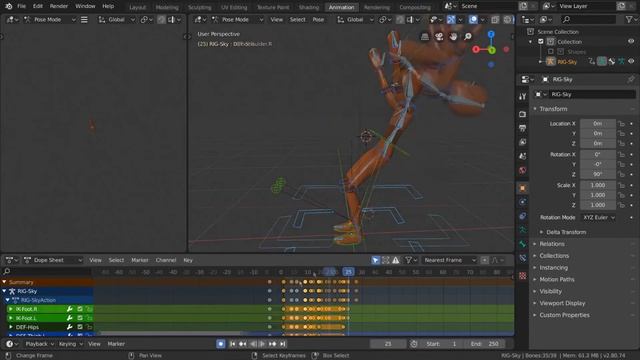Expand the IK-Foot.R channel triangle
640x360 pixels.
tap(11, 309)
